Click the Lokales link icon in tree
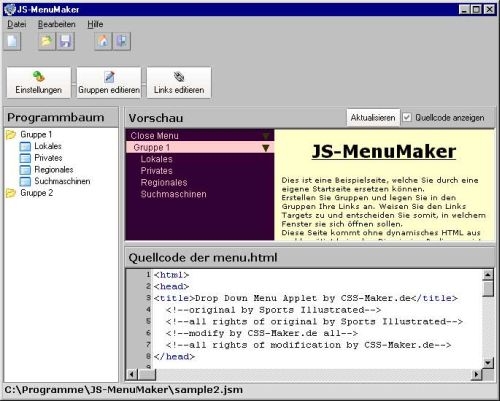 [x=25, y=146]
